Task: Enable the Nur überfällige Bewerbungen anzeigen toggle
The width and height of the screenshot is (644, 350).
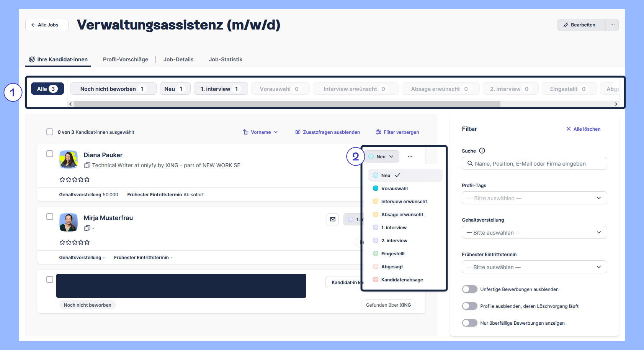Action: 469,323
